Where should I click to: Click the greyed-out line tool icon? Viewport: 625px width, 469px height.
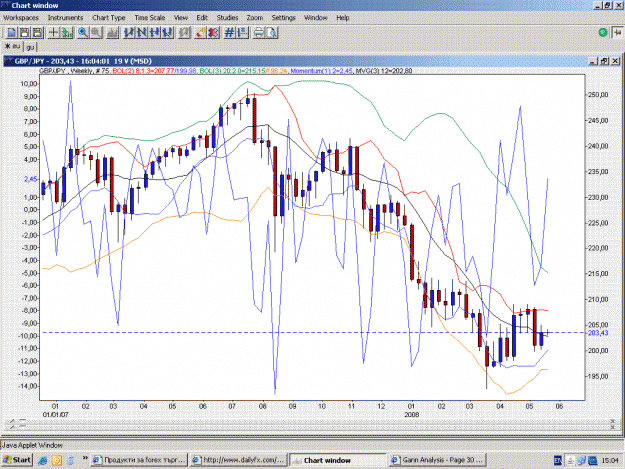coord(184,33)
